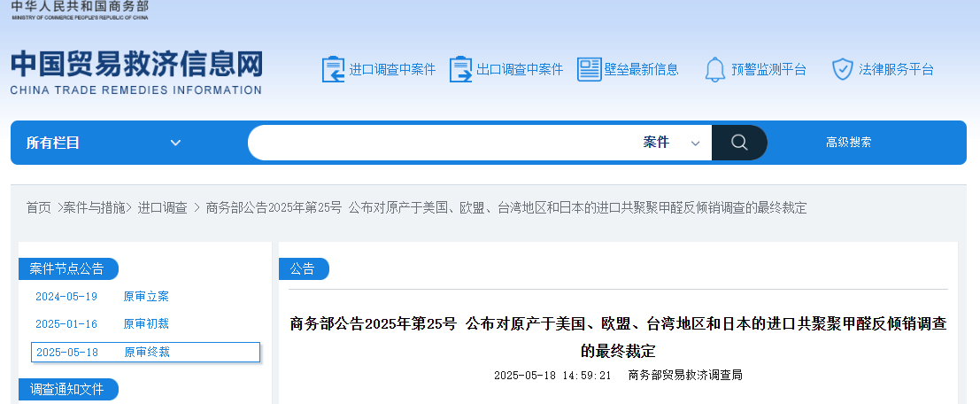Open 2025-01-16 原审初裁 entry
Screen dimensions: 980x404
[103, 324]
